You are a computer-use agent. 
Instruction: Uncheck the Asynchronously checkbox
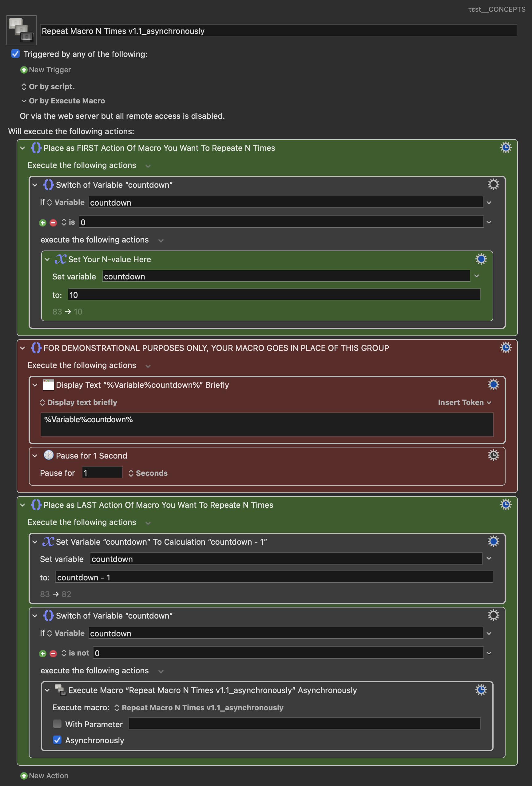(x=57, y=740)
